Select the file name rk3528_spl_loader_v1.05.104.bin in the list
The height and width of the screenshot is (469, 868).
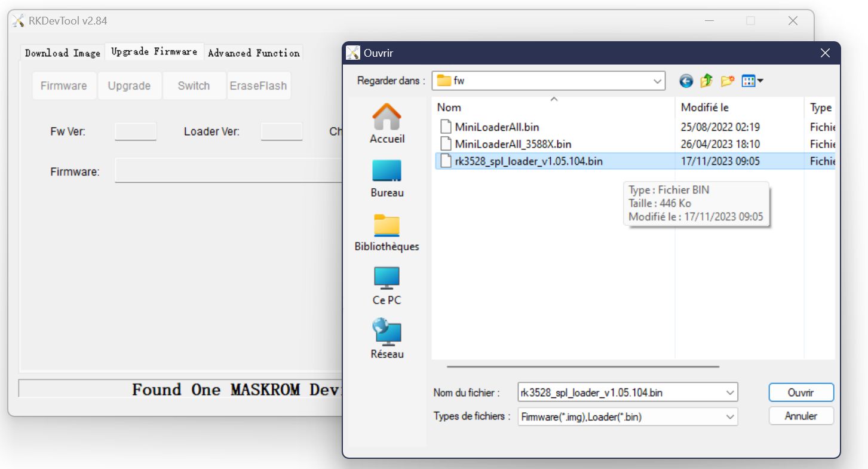pyautogui.click(x=529, y=161)
